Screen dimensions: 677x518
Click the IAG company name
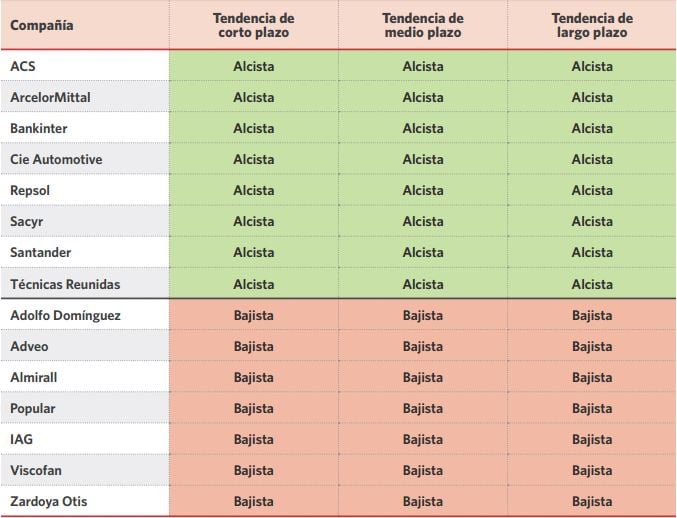coord(22,439)
